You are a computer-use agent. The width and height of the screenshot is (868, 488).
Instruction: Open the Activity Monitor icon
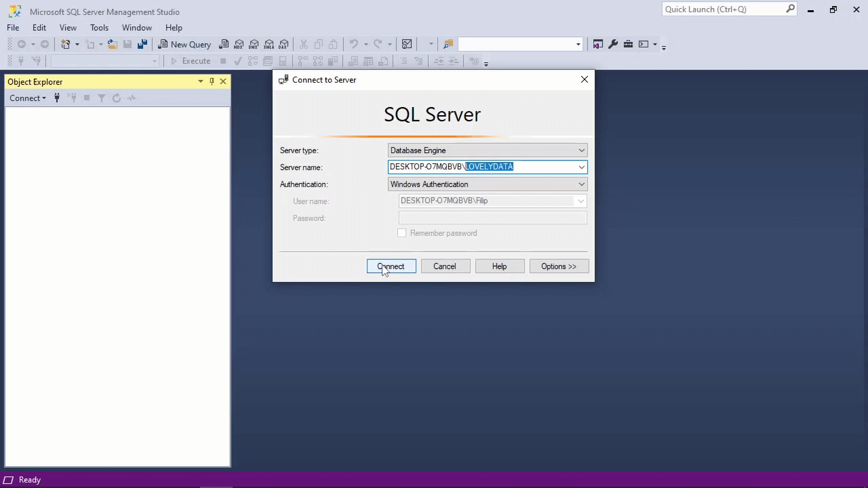[x=407, y=44]
